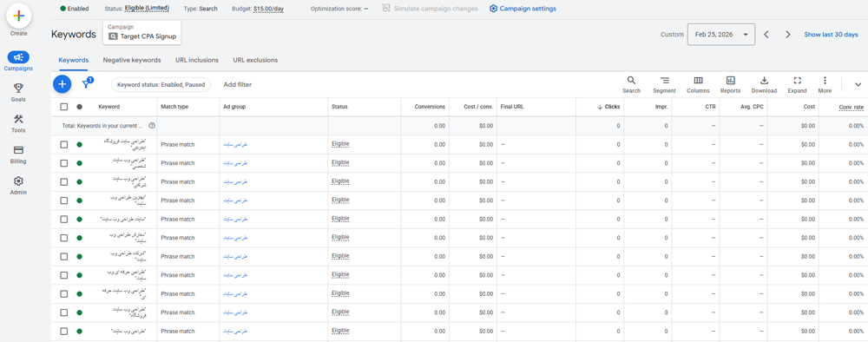This screenshot has height=342, width=868.
Task: Open table Search tool
Action: click(631, 84)
